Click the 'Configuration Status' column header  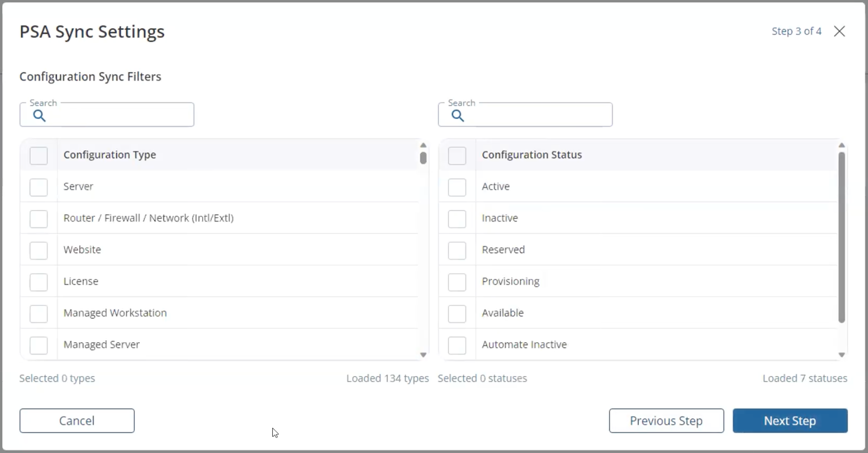click(x=532, y=155)
